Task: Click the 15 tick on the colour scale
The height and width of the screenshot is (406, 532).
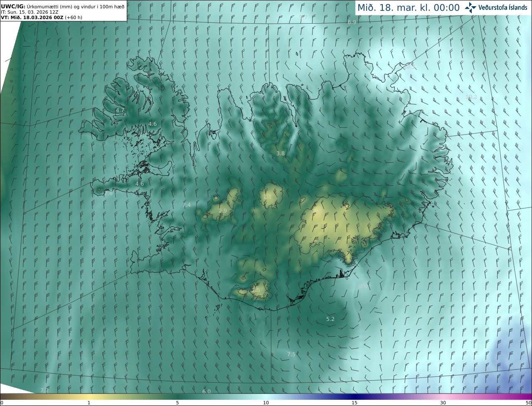Action: [355, 403]
